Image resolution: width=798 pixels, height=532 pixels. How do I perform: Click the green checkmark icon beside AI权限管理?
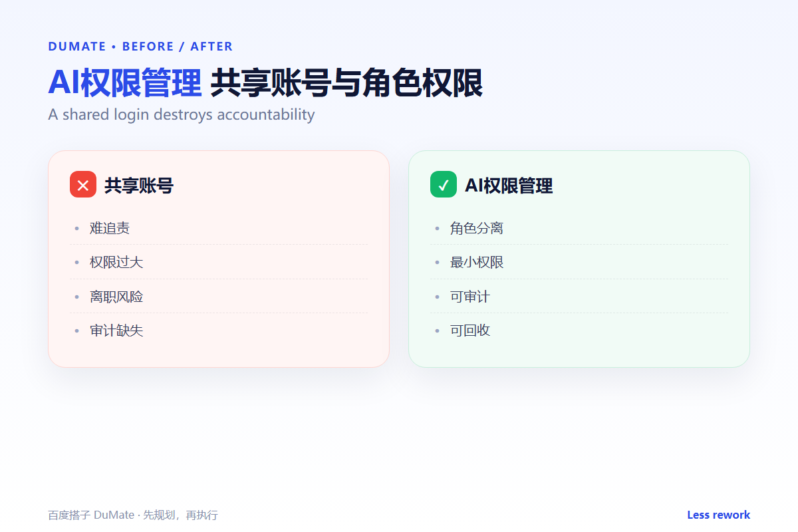pos(444,184)
